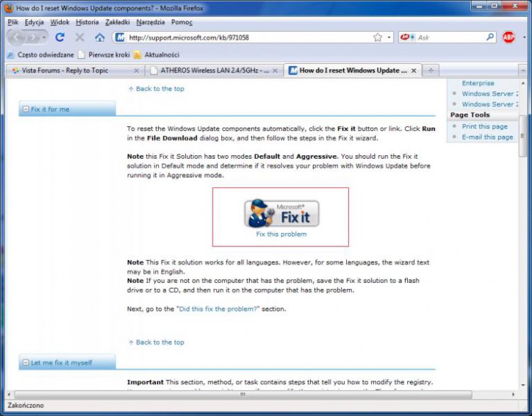Image resolution: width=532 pixels, height=416 pixels.
Task: Open the Pomoc menu
Action: tap(182, 22)
